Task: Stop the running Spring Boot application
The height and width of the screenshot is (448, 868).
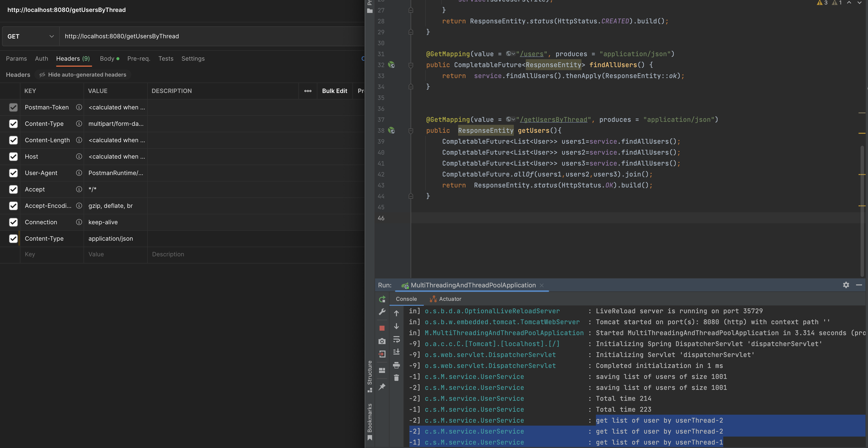Action: click(382, 328)
